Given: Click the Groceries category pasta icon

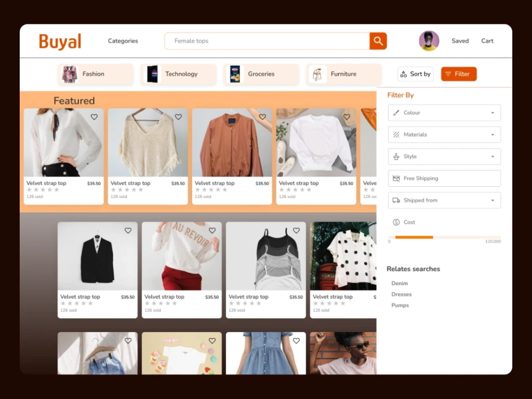Looking at the screenshot, I should 235,74.
